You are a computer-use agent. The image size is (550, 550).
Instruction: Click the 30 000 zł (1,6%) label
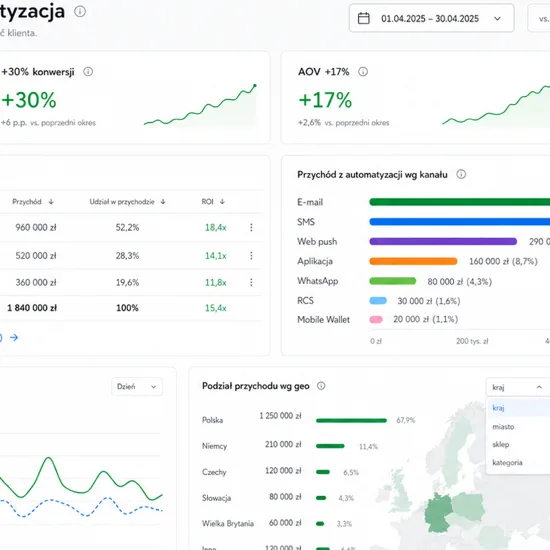pos(429,301)
